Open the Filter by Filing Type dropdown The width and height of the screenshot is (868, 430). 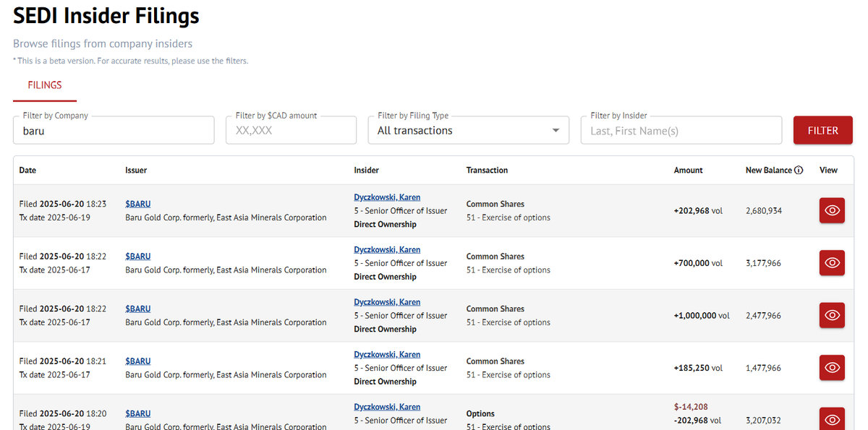pos(467,130)
